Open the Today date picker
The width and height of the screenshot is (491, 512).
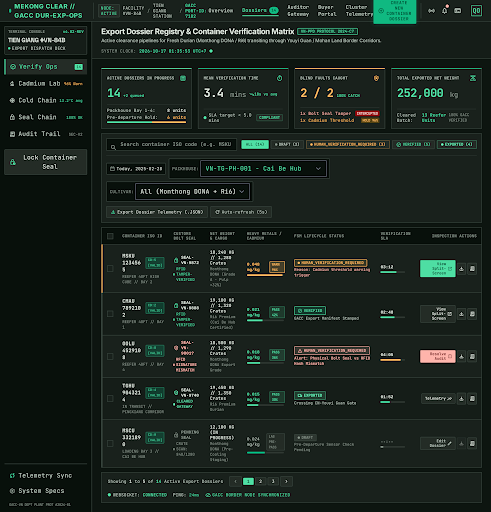[x=136, y=169]
